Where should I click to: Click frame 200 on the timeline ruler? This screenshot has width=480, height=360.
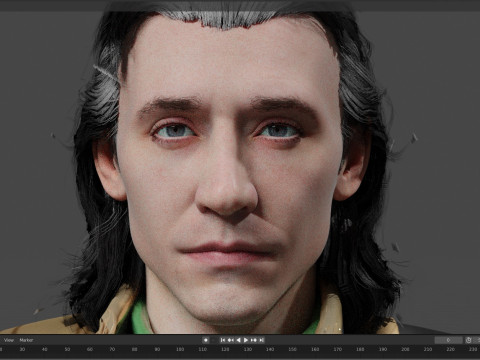(405, 349)
